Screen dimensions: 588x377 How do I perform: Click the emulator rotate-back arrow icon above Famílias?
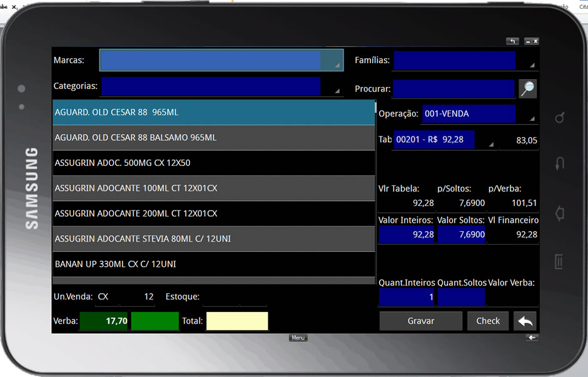click(x=513, y=41)
